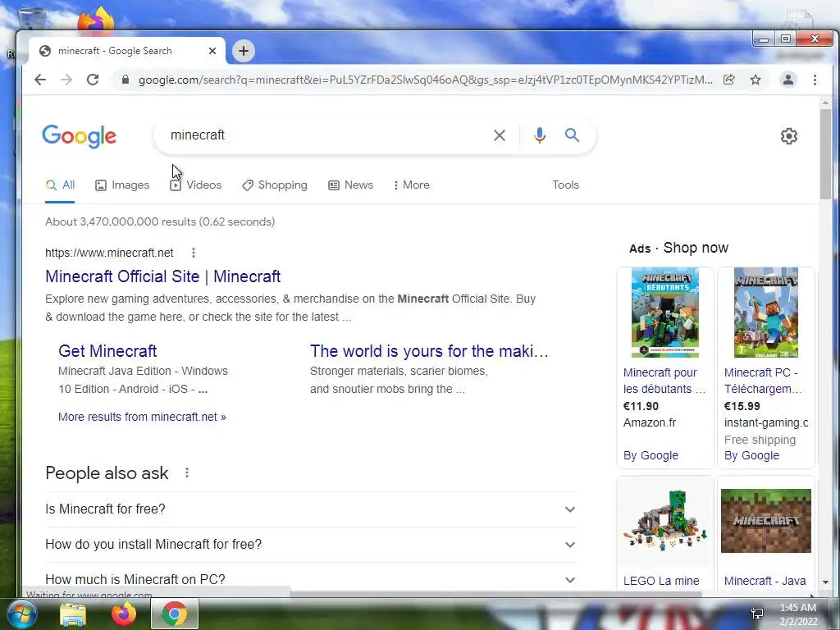Click the €15.99 price text
The height and width of the screenshot is (630, 840).
[742, 406]
